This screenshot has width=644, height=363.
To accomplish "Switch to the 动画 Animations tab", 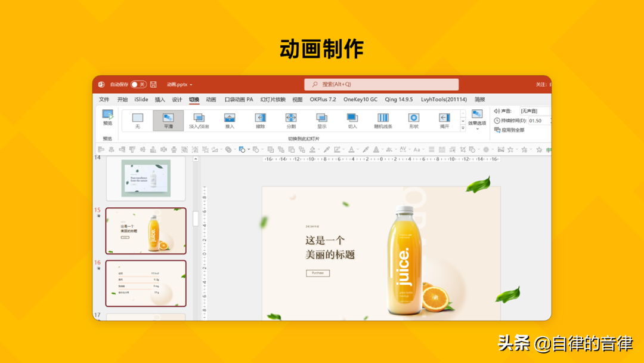I will pos(211,100).
